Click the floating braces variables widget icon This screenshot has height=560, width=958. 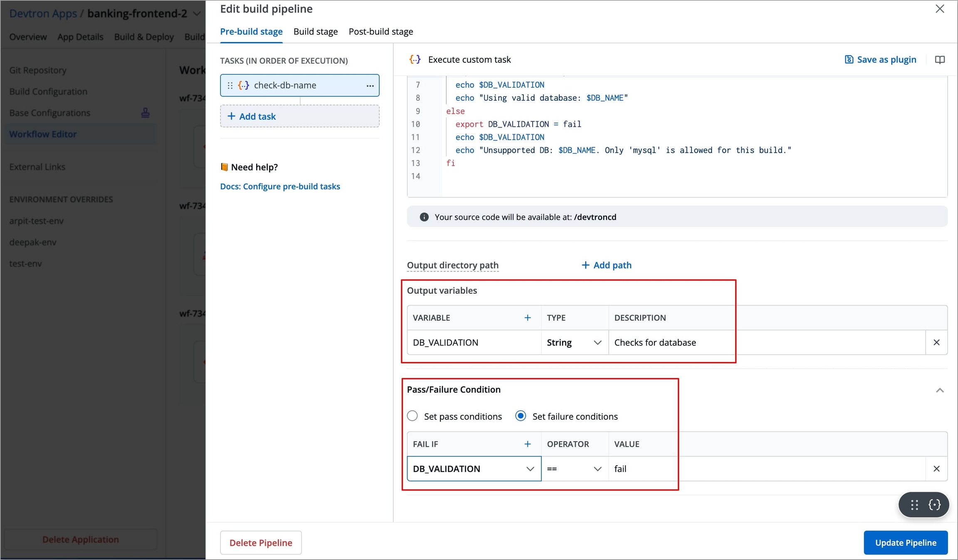point(934,505)
